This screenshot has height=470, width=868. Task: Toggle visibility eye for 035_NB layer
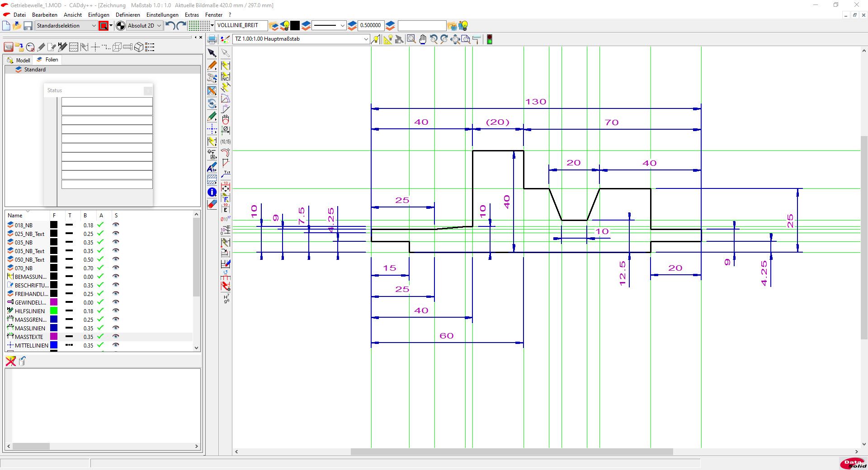[x=116, y=242]
